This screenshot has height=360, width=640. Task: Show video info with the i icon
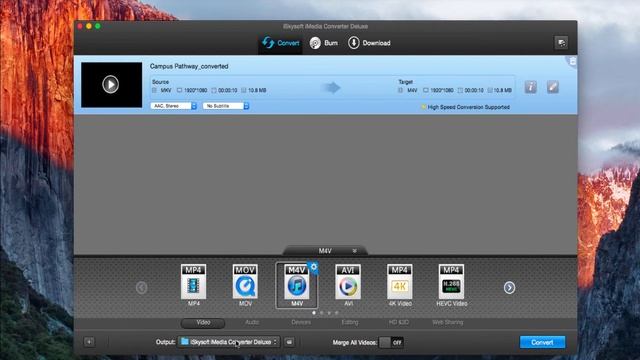[530, 87]
